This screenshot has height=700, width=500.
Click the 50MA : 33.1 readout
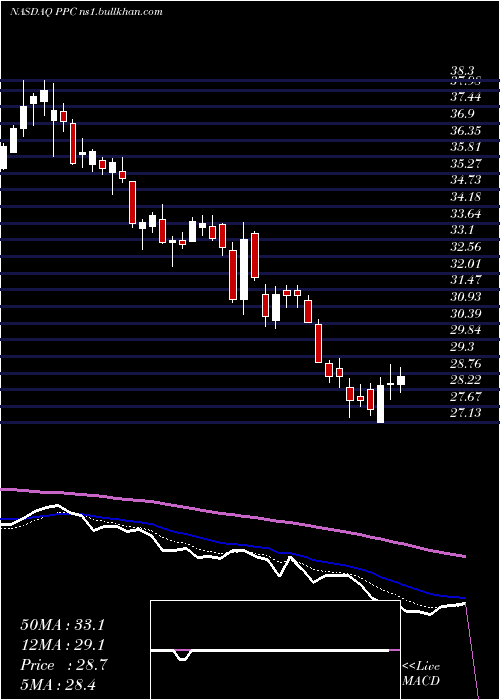coord(62,625)
